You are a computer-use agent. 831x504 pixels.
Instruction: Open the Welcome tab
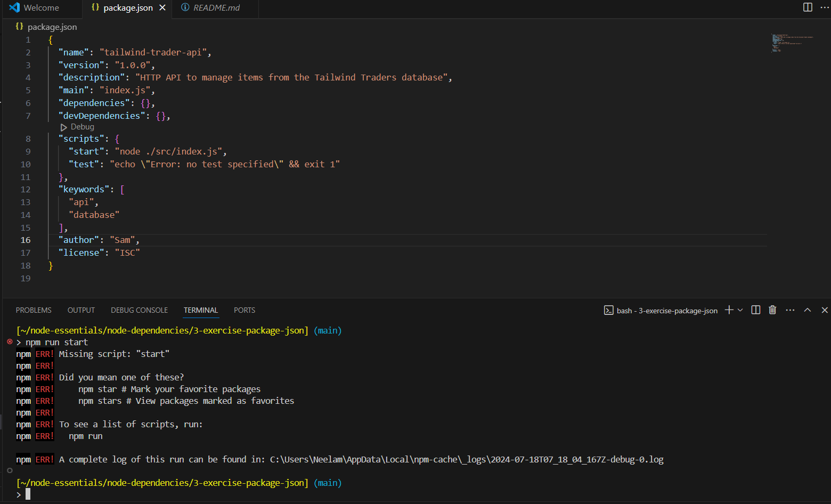(x=41, y=8)
